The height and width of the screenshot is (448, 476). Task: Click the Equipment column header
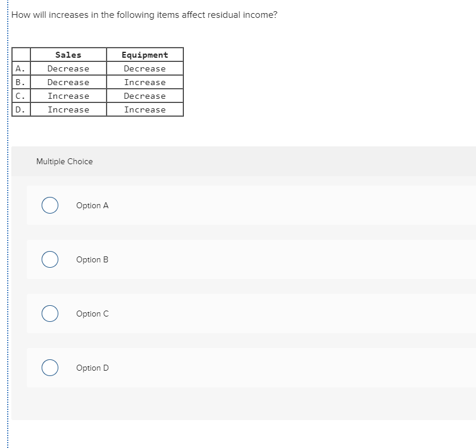(145, 55)
